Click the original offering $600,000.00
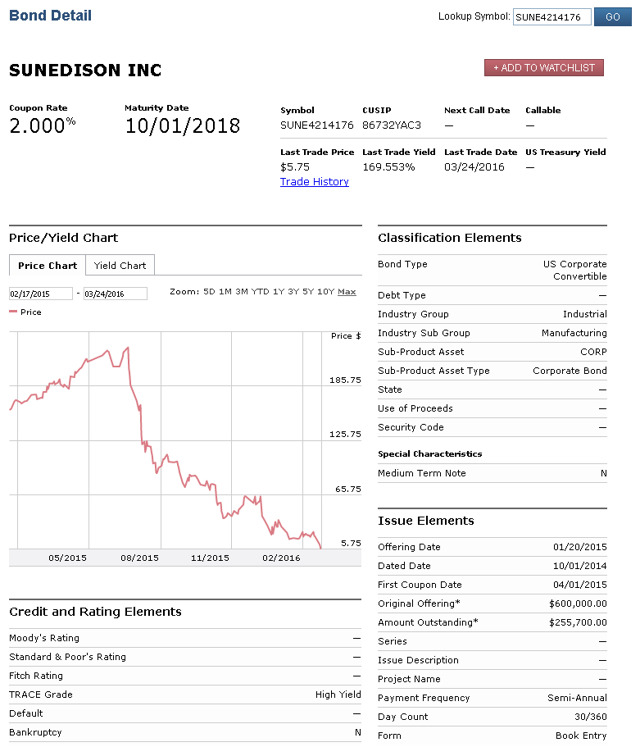 tap(578, 604)
